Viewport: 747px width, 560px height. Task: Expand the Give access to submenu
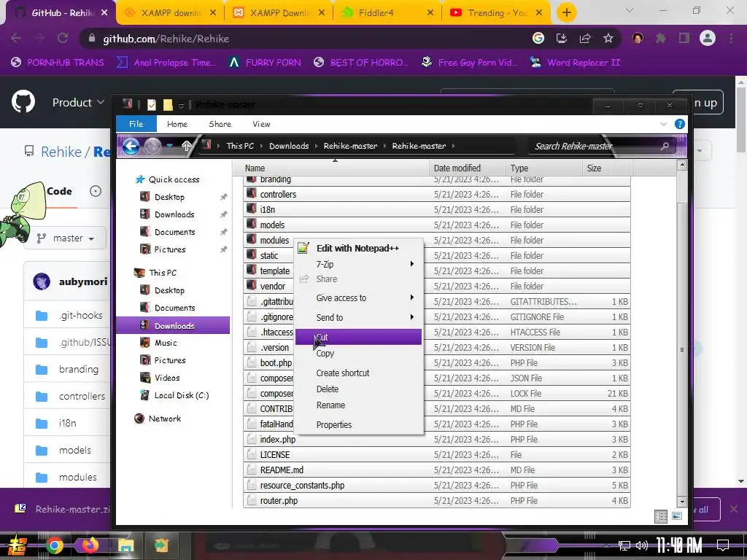click(359, 297)
